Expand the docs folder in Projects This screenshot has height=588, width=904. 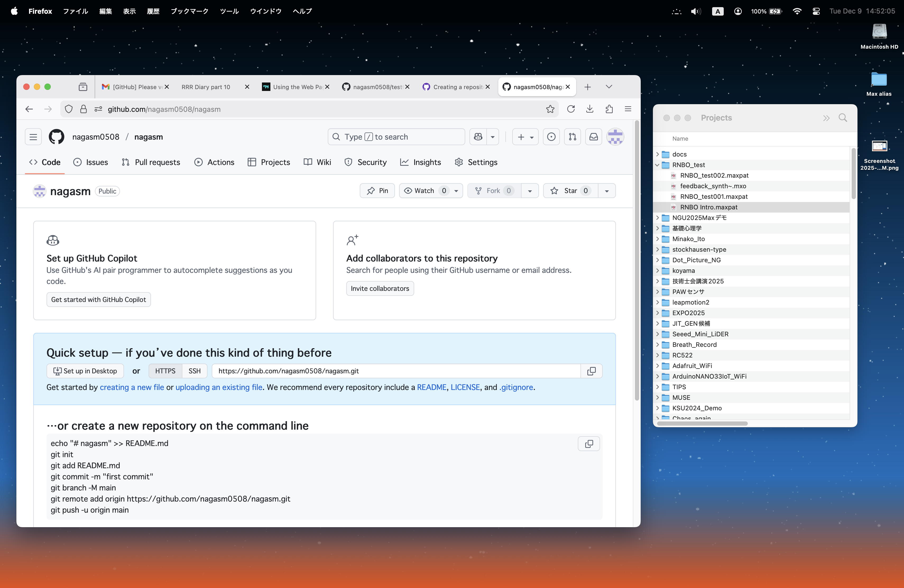[x=657, y=154]
